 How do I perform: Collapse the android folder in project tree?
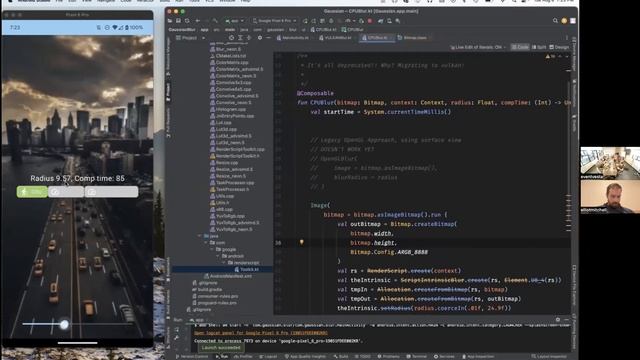[218, 256]
